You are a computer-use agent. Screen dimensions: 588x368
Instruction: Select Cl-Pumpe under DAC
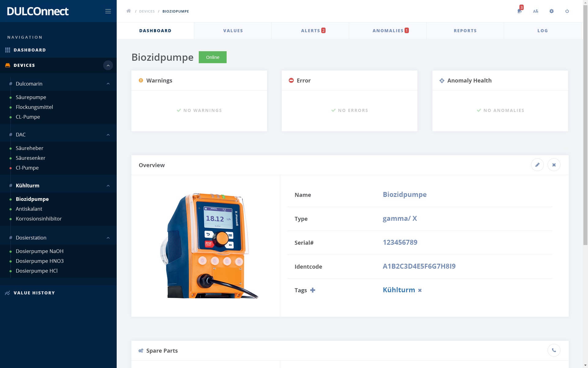(27, 168)
